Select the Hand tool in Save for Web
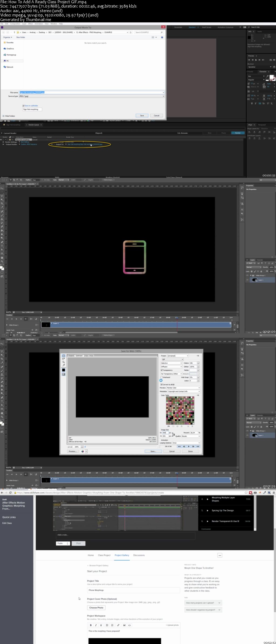Viewport: 276px width, 644px height. [64, 356]
